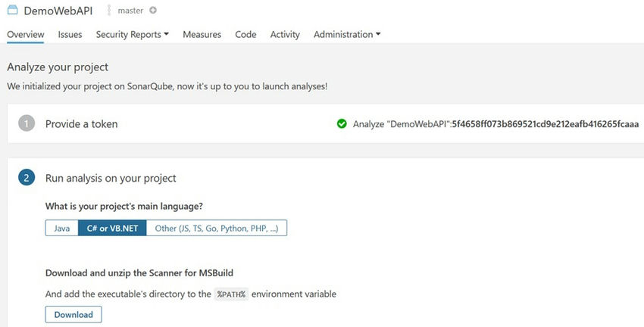Click the step 2 number circle

tap(27, 178)
